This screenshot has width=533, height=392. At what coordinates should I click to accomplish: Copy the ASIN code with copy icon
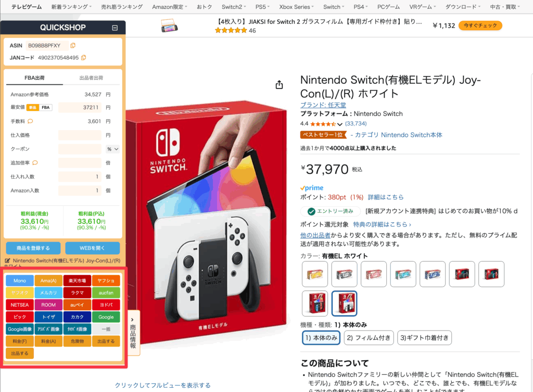(73, 45)
